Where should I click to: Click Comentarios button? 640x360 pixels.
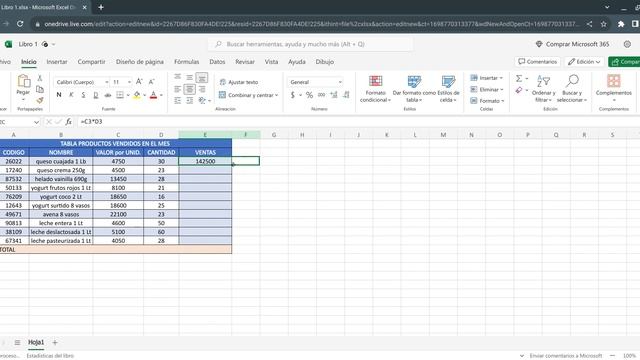point(538,62)
